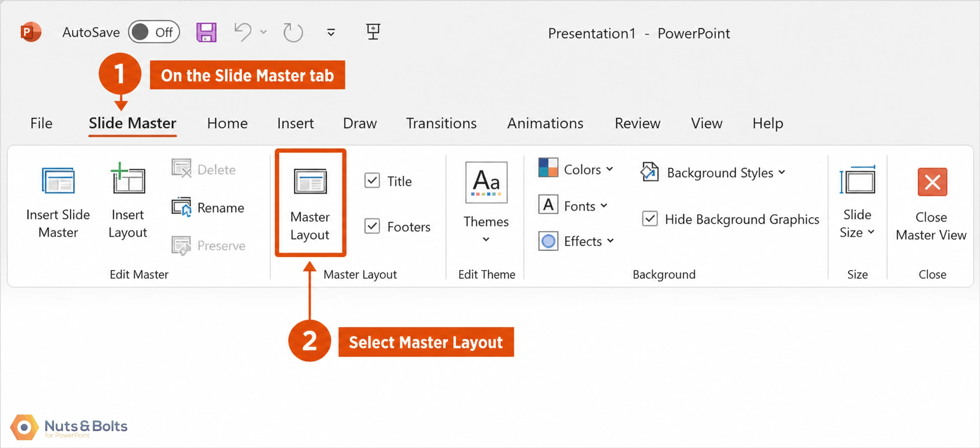Switch to the Home tab
The height and width of the screenshot is (448, 980).
coord(227,123)
